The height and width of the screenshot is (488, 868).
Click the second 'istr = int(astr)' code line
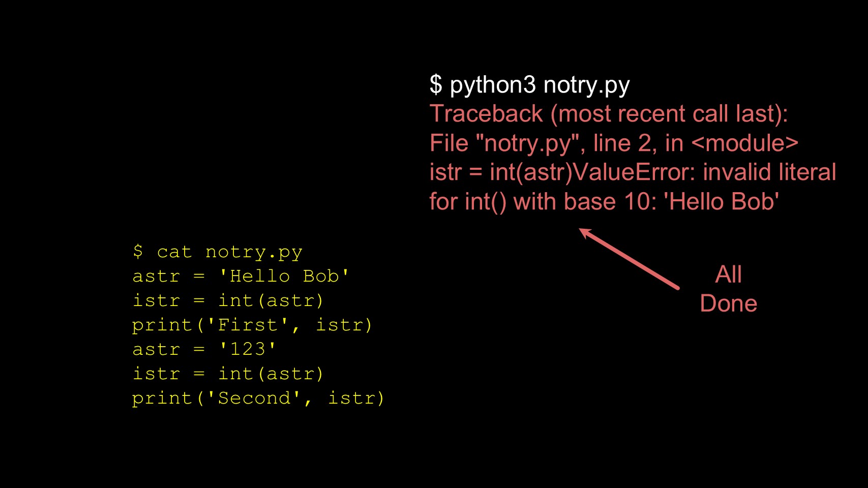(x=227, y=374)
